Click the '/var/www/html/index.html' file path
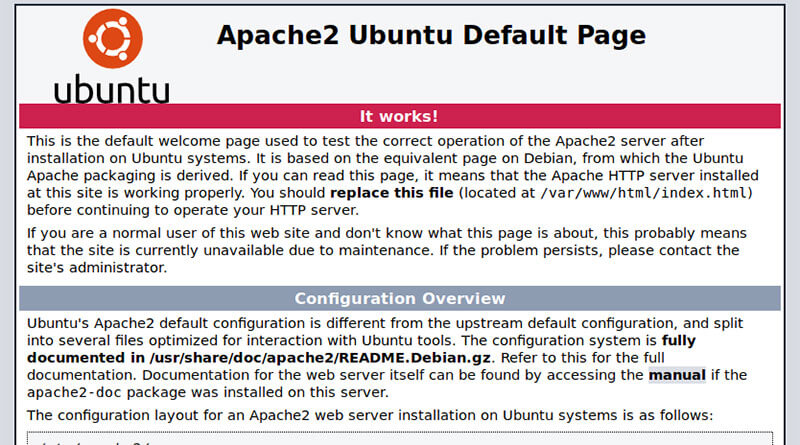This screenshot has width=800, height=445. point(644,193)
